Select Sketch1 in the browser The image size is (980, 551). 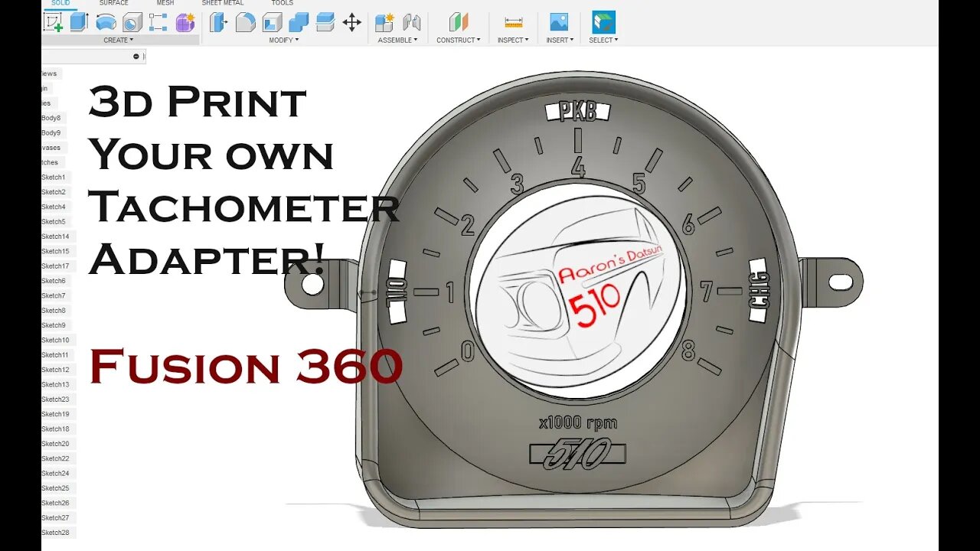[54, 178]
